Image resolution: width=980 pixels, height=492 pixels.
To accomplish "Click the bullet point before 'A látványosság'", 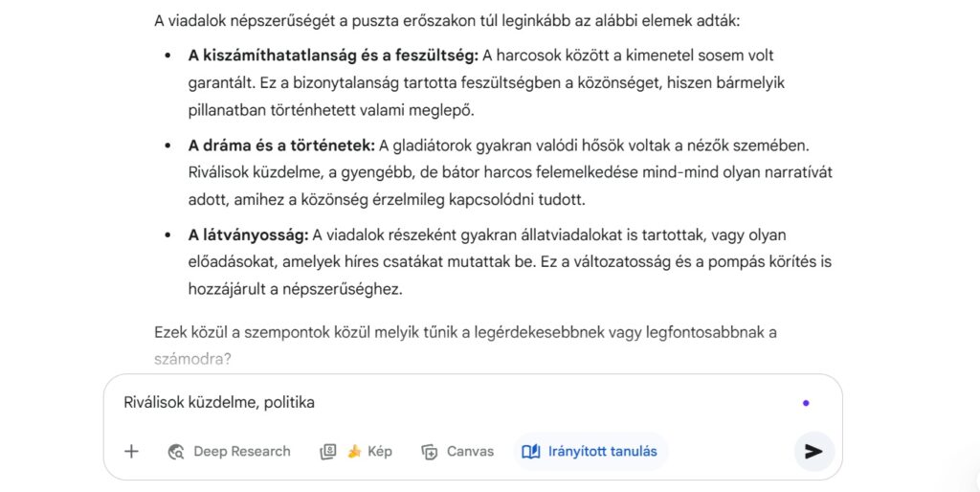I will click(x=167, y=235).
